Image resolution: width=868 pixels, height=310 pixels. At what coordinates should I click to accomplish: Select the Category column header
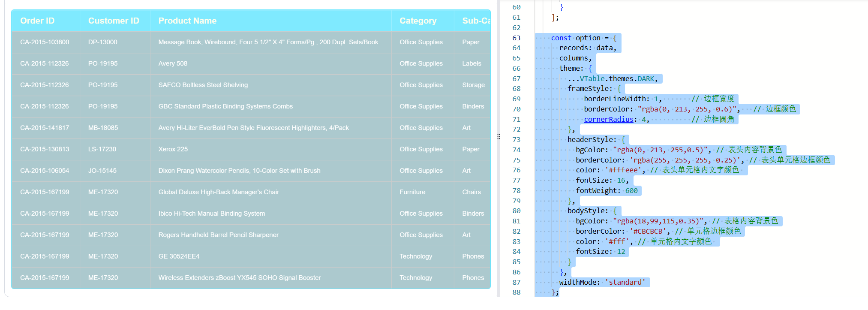[422, 21]
